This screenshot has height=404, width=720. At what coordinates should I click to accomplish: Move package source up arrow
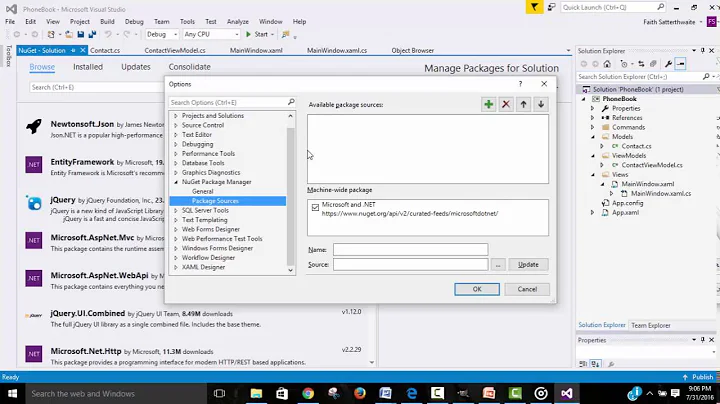[523, 104]
